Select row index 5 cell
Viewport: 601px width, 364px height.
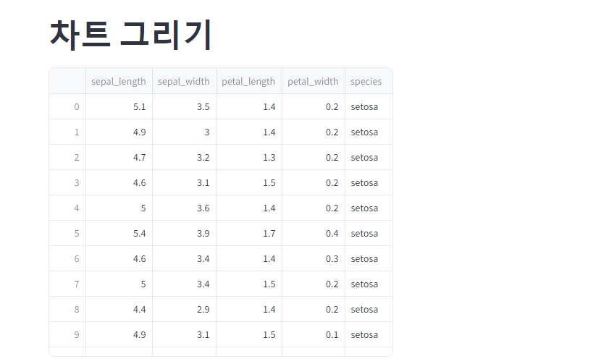tap(67, 233)
